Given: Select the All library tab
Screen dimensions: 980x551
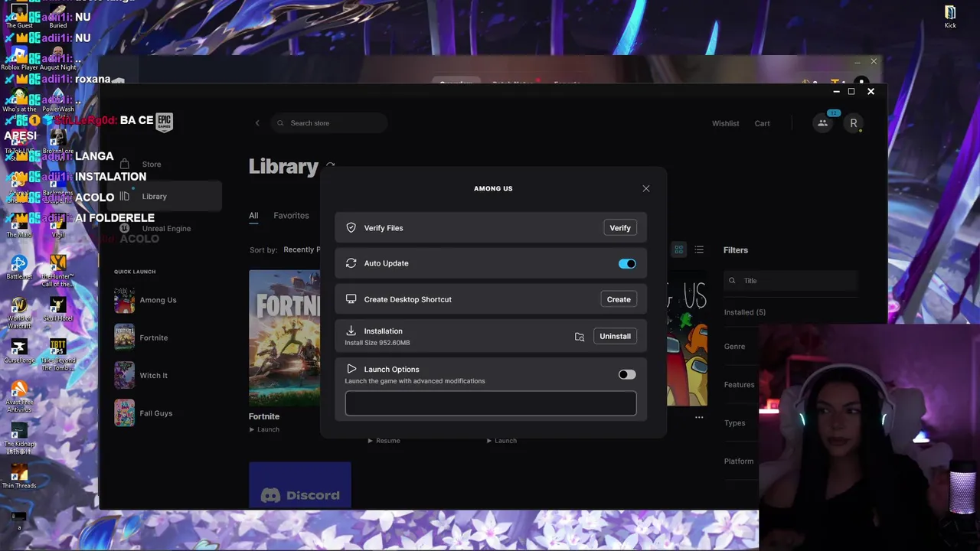Looking at the screenshot, I should tap(253, 216).
